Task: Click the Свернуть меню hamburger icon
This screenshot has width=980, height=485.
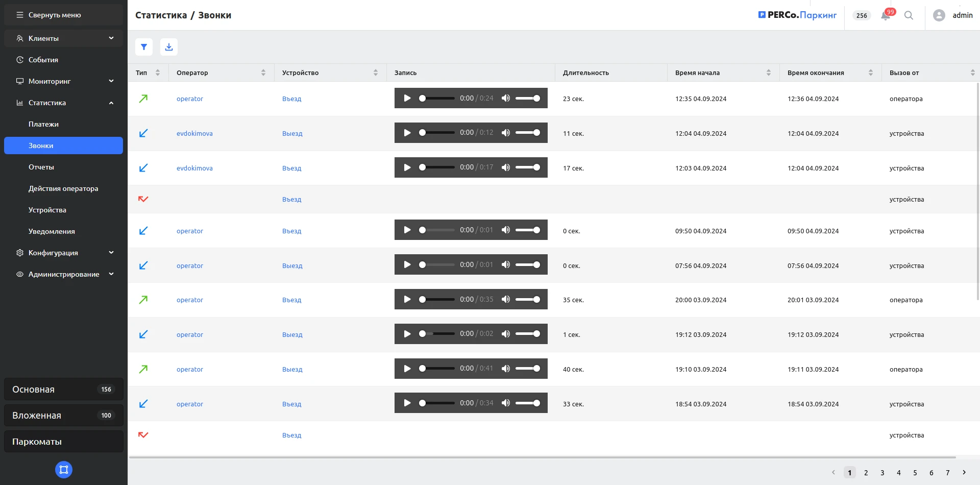Action: 20,15
